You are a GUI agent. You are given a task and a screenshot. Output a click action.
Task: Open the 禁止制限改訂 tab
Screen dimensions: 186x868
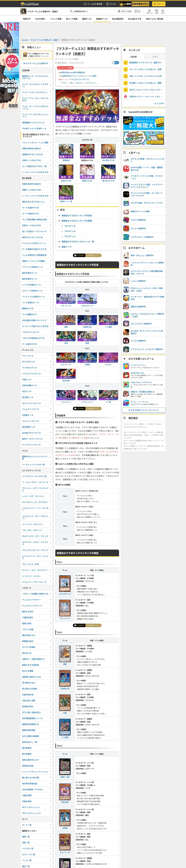(118, 19)
